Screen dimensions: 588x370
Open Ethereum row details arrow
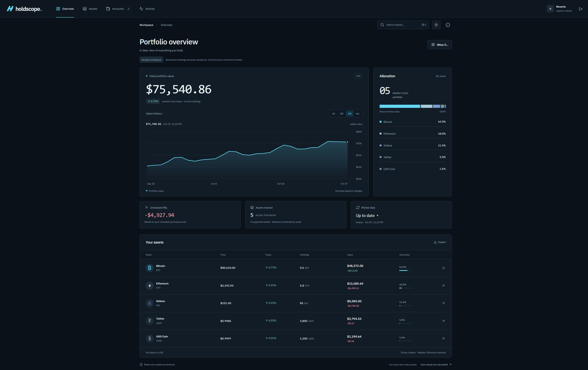click(x=443, y=286)
